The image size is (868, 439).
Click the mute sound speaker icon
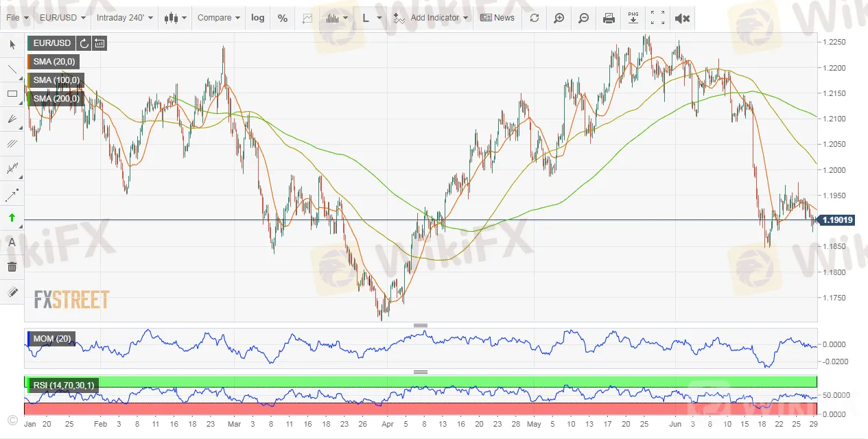pos(682,18)
